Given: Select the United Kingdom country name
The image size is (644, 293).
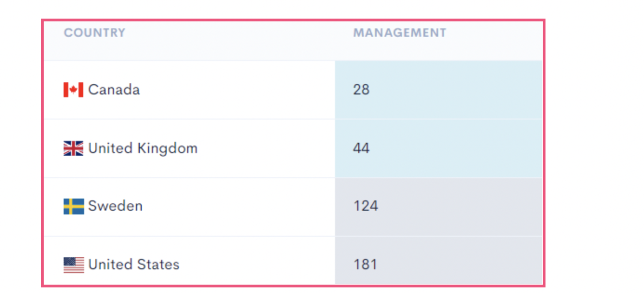Looking at the screenshot, I should tap(143, 148).
